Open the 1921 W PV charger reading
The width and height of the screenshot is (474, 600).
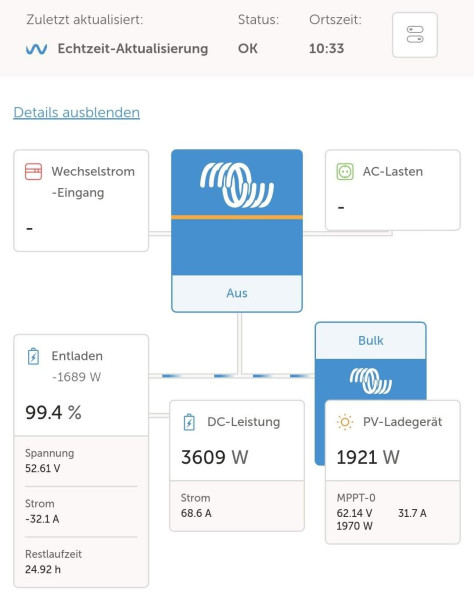click(368, 457)
